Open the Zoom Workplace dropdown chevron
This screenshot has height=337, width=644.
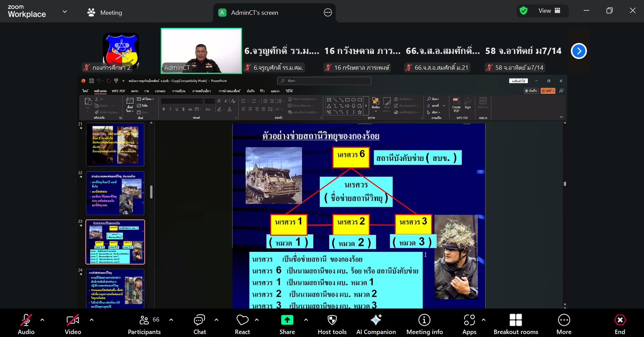[x=65, y=12]
